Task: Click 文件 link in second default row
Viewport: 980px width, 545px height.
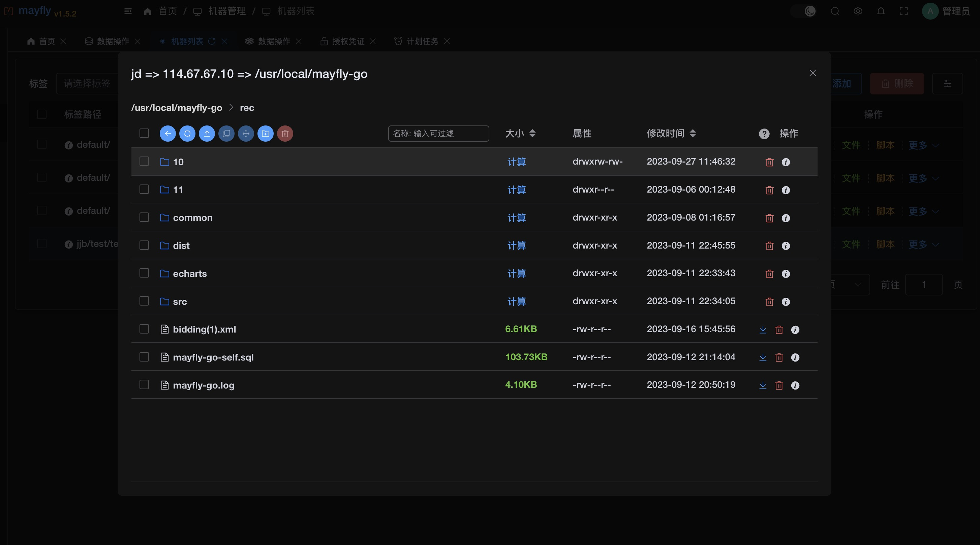Action: pos(851,178)
